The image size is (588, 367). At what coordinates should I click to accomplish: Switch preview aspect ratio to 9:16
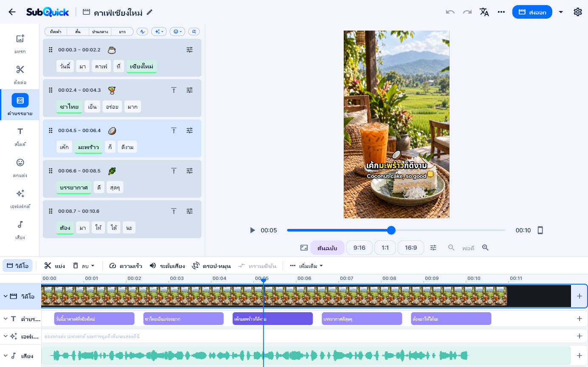tap(359, 248)
